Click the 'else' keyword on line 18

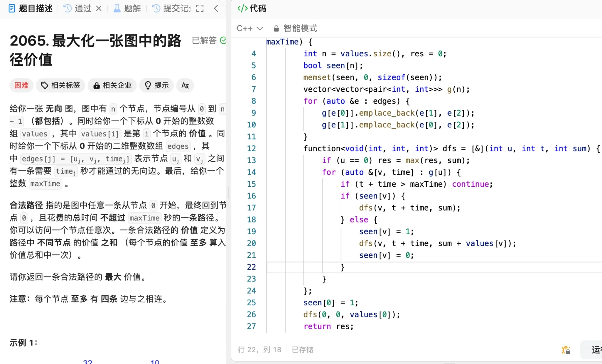click(359, 219)
